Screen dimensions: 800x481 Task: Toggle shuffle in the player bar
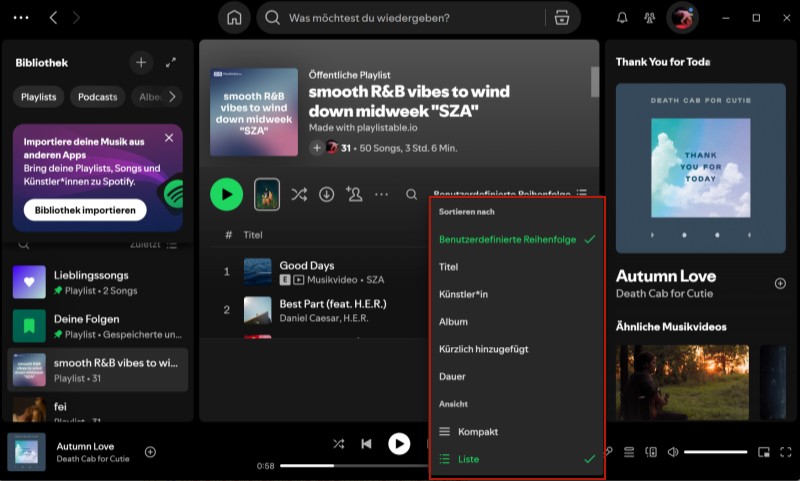coord(338,444)
